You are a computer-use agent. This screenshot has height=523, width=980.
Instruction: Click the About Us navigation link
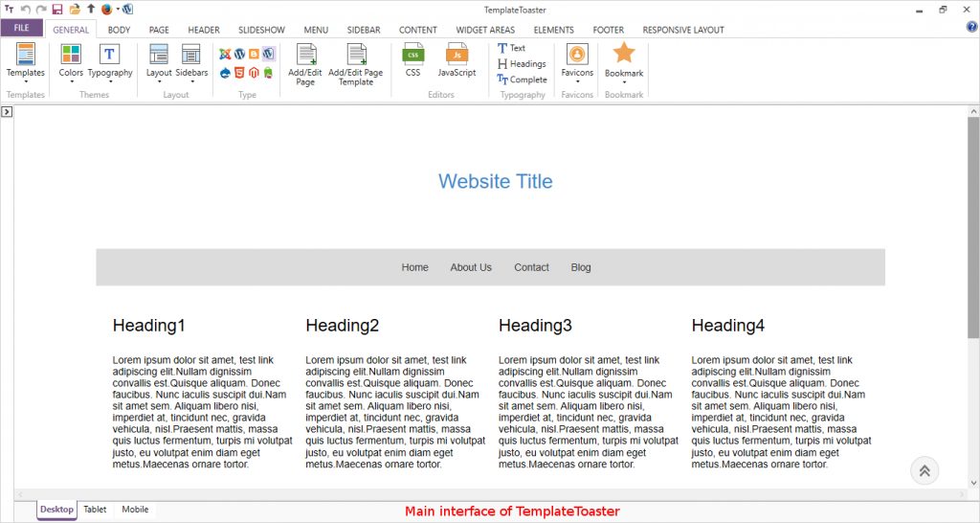(x=471, y=267)
